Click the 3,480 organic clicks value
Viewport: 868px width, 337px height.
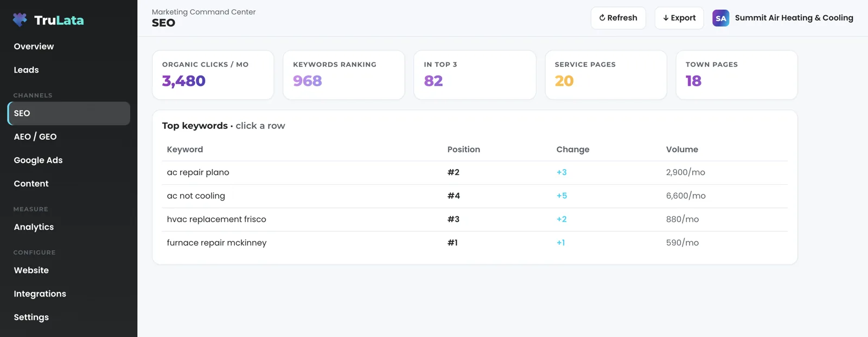pos(184,81)
